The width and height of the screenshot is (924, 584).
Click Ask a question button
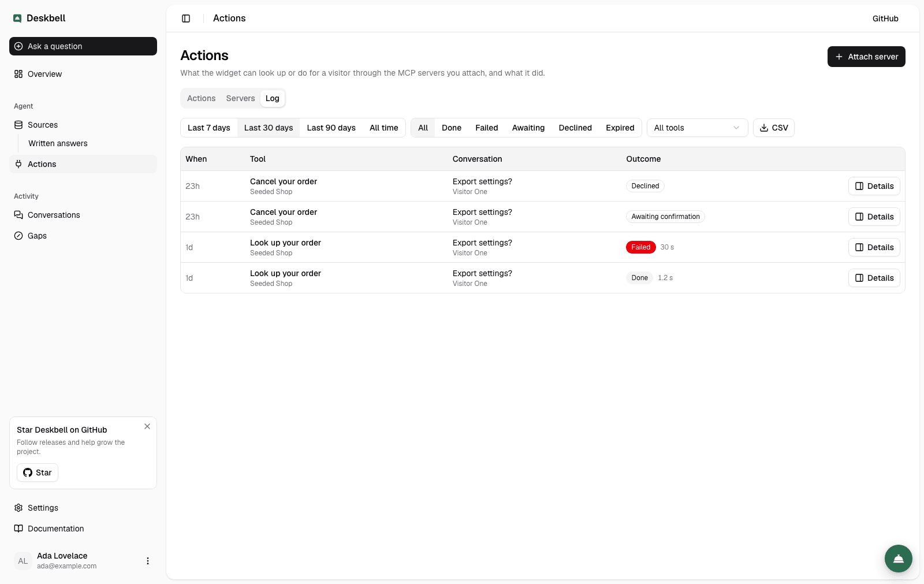(83, 46)
